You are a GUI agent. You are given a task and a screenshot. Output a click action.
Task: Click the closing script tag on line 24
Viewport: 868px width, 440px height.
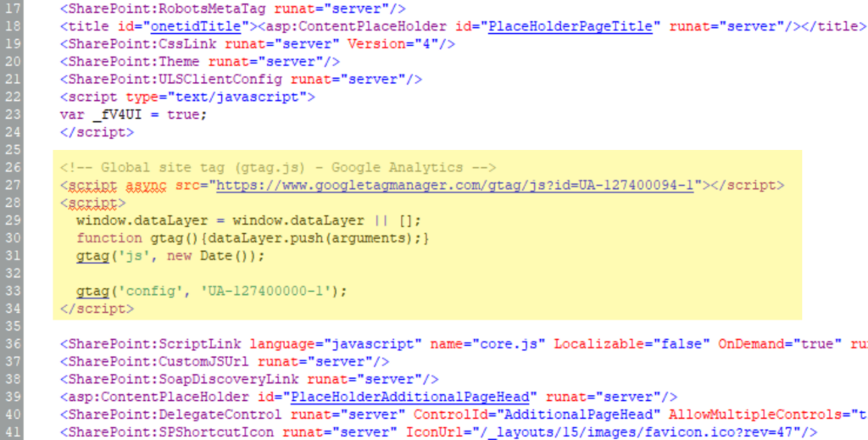97,132
